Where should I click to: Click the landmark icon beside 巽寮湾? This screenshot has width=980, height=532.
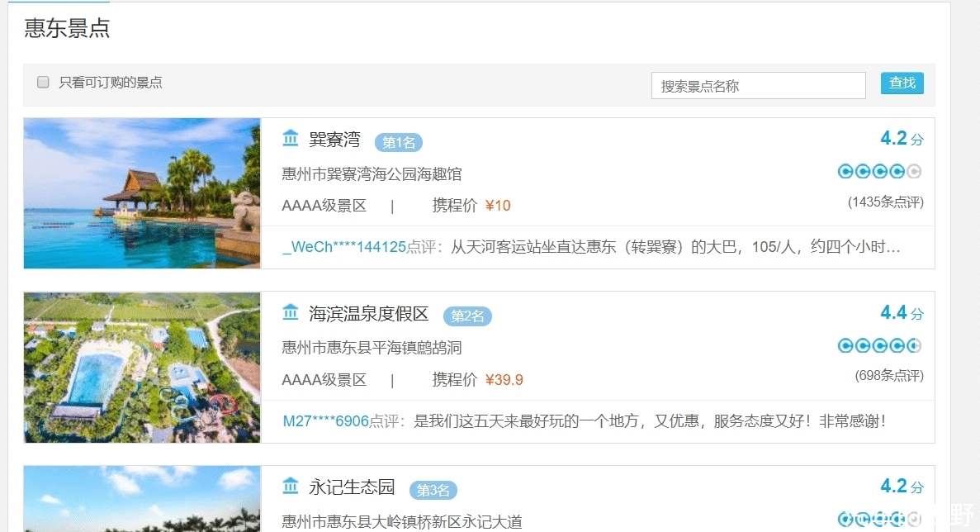[291, 140]
